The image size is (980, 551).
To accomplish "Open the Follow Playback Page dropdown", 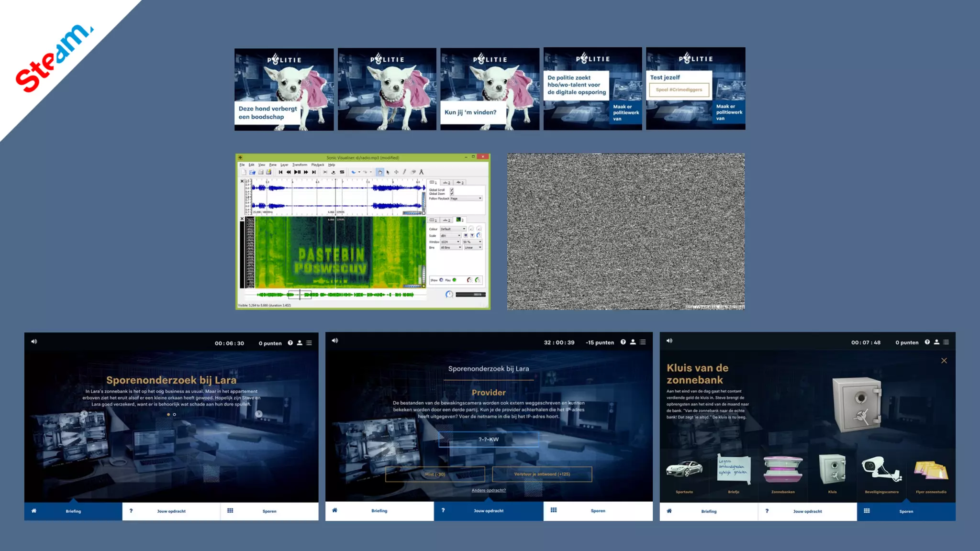I will 466,198.
